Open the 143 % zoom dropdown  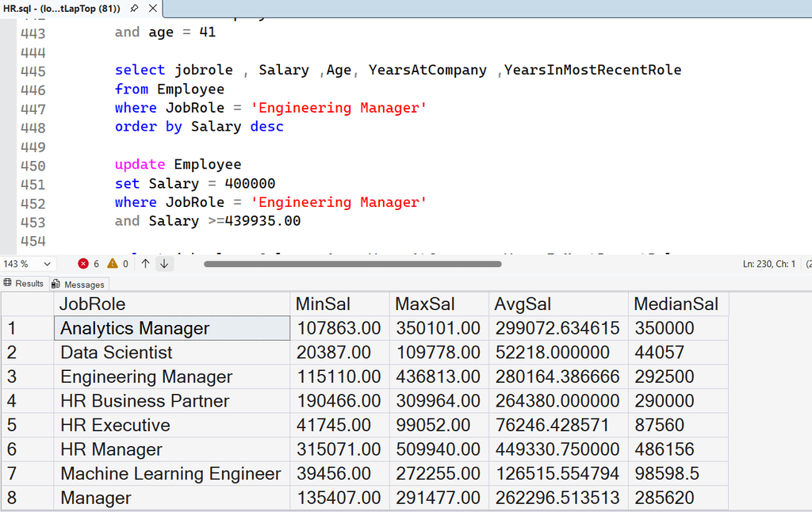click(x=46, y=263)
